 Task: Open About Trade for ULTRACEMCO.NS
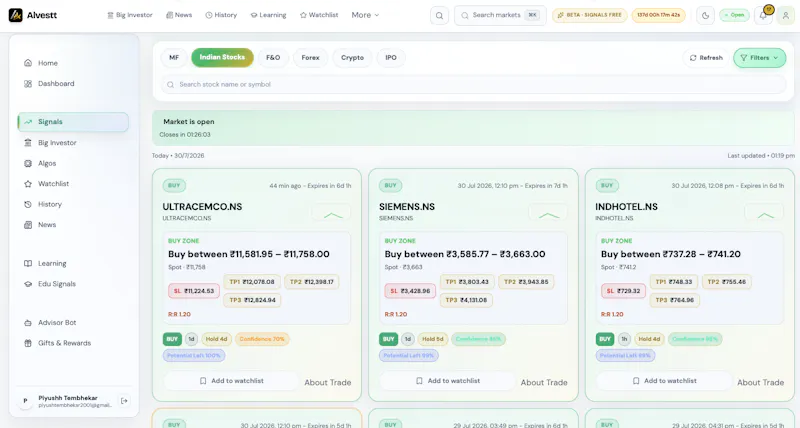coord(328,382)
